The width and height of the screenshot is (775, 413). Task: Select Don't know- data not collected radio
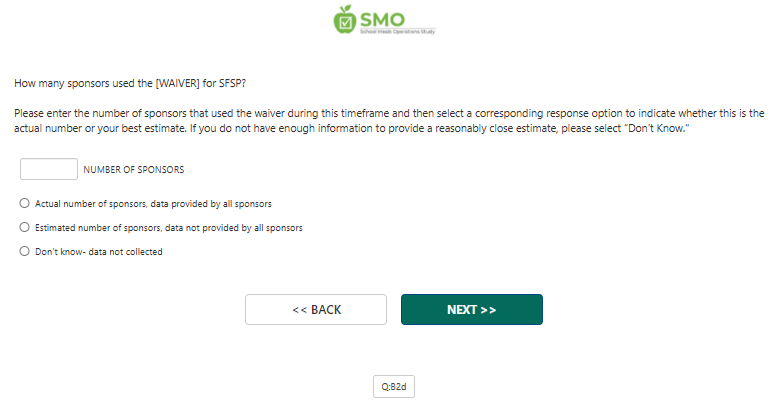[x=25, y=252]
